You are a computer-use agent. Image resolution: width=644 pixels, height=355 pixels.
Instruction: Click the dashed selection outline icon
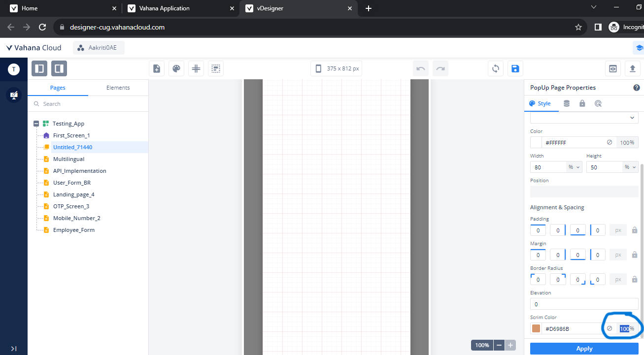pyautogui.click(x=216, y=68)
